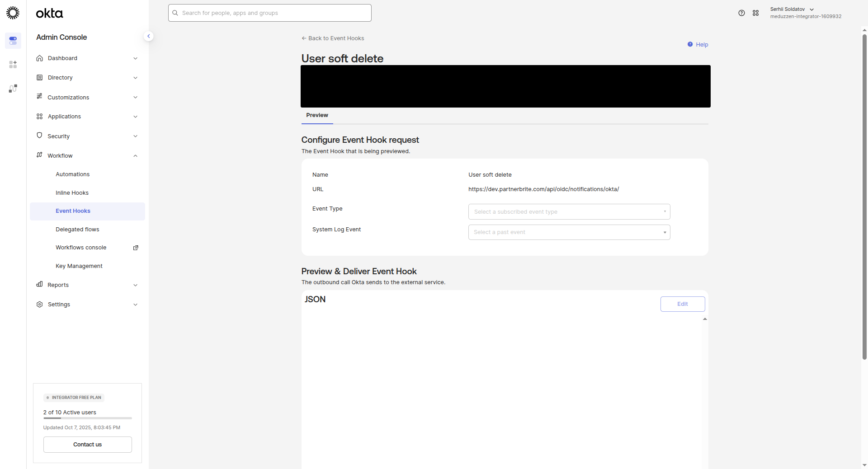Click the JSON panel scroll up arrow
This screenshot has height=469, width=868.
[x=705, y=319]
